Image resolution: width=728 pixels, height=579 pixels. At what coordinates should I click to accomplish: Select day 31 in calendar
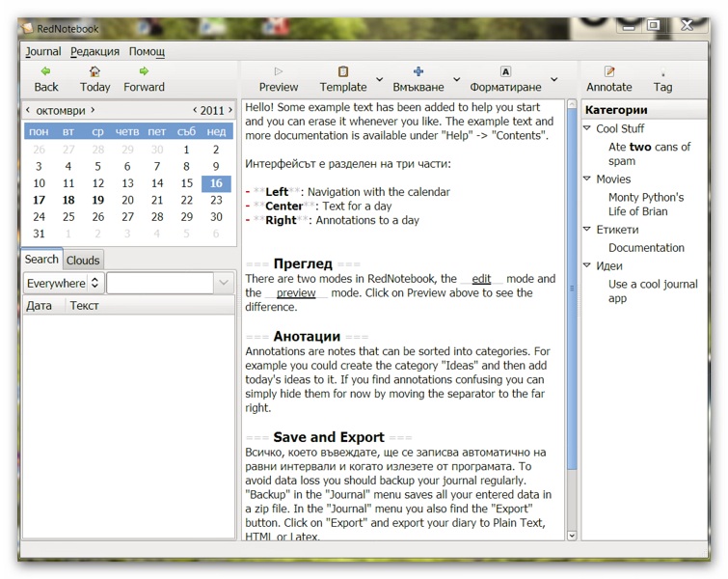click(x=39, y=234)
